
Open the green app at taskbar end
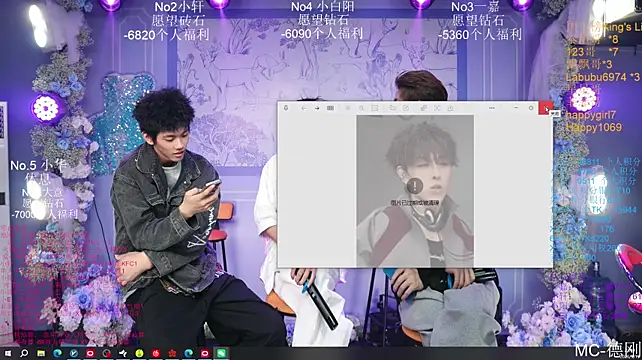(x=221, y=353)
